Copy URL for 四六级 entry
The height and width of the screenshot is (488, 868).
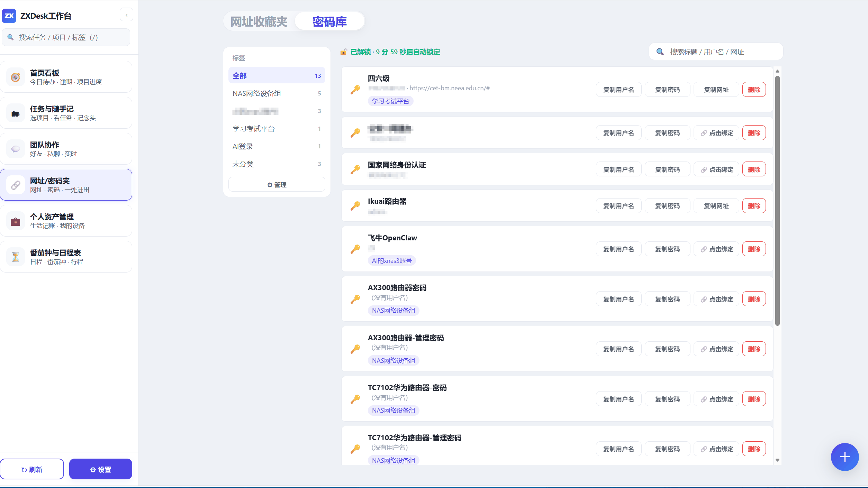click(716, 90)
